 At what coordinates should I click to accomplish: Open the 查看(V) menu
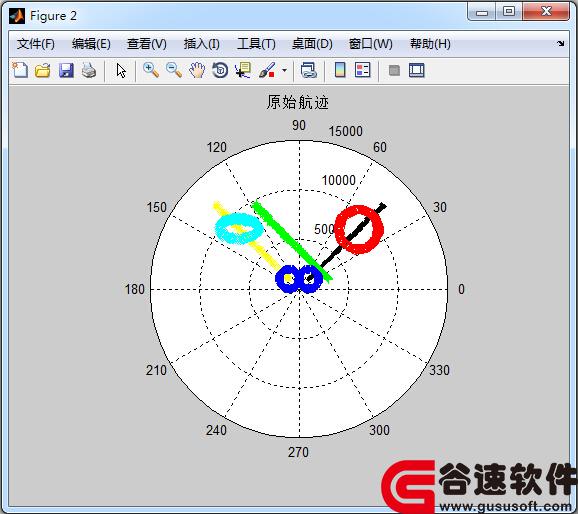pos(146,44)
